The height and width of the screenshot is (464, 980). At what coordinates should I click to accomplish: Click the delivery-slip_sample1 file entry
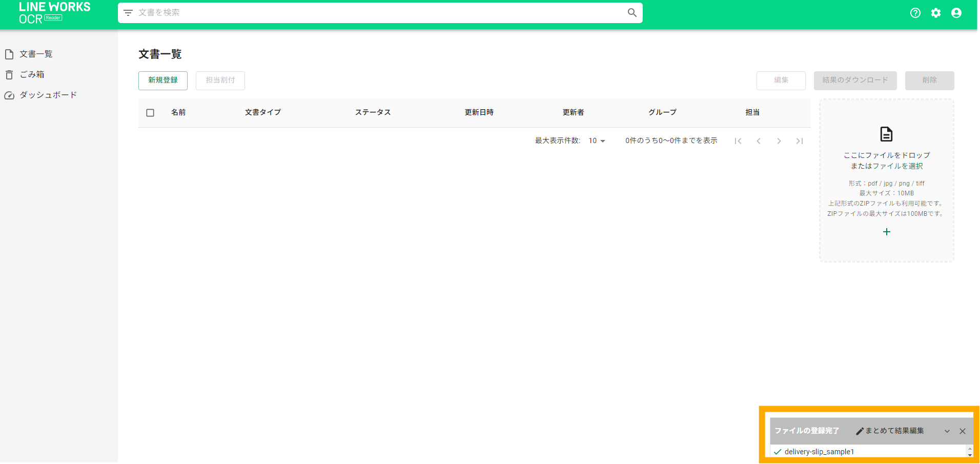coord(819,452)
